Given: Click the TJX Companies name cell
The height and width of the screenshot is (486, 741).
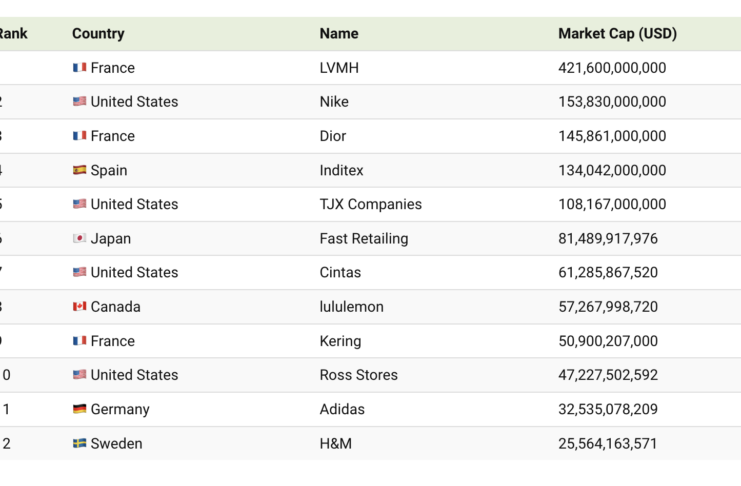Looking at the screenshot, I should tap(370, 204).
